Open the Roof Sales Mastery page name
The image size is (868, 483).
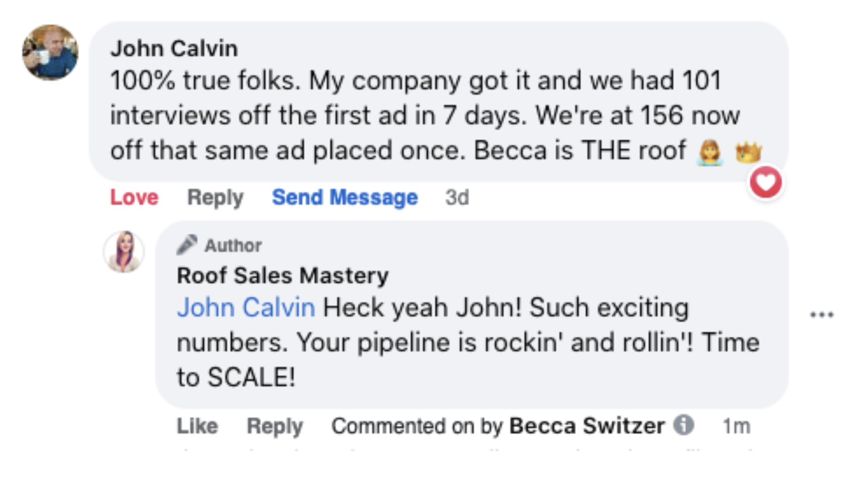(x=283, y=275)
